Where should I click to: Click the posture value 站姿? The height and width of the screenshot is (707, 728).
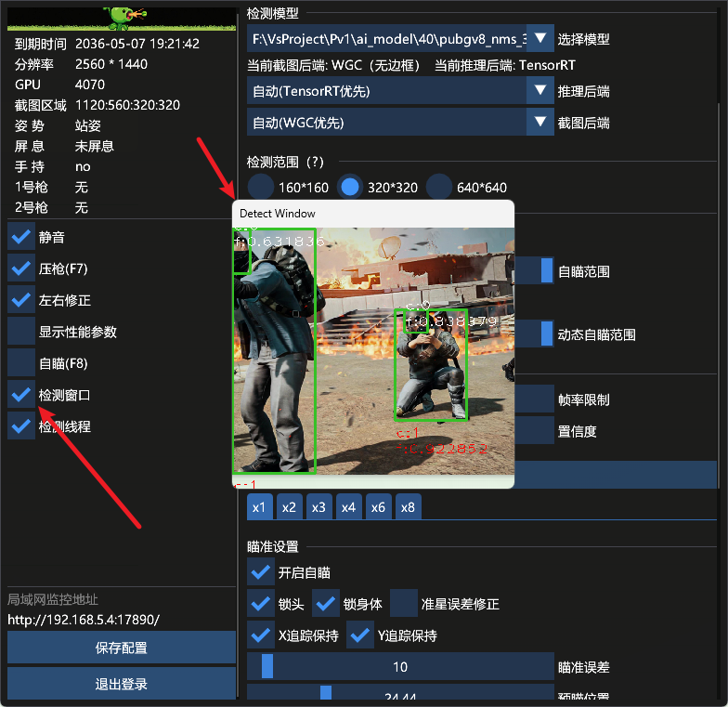coord(87,125)
